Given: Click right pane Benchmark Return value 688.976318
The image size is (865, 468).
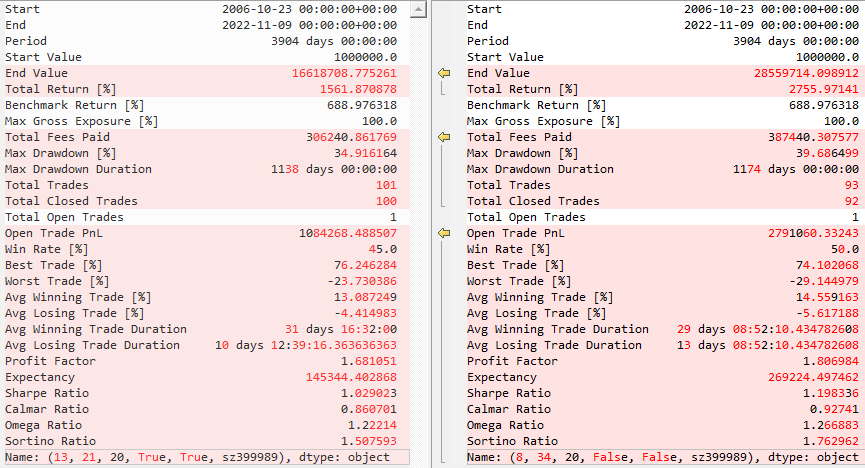Looking at the screenshot, I should [824, 105].
